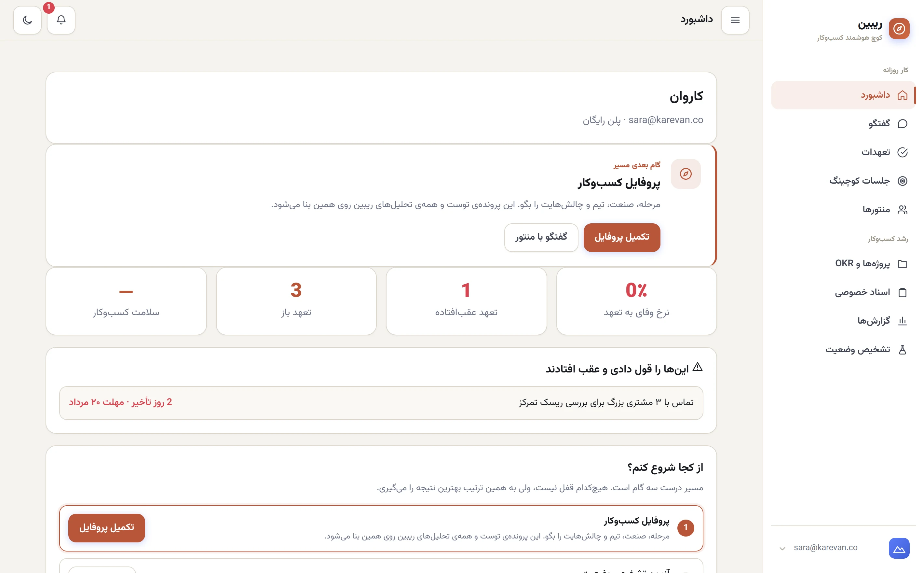Open تشخیص وضعیت

(x=843, y=349)
